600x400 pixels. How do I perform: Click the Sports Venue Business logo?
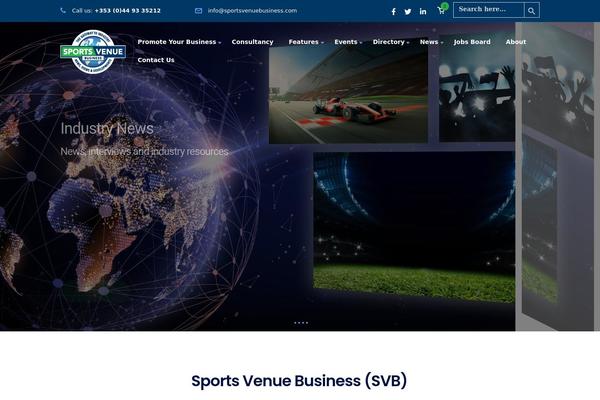[x=93, y=52]
